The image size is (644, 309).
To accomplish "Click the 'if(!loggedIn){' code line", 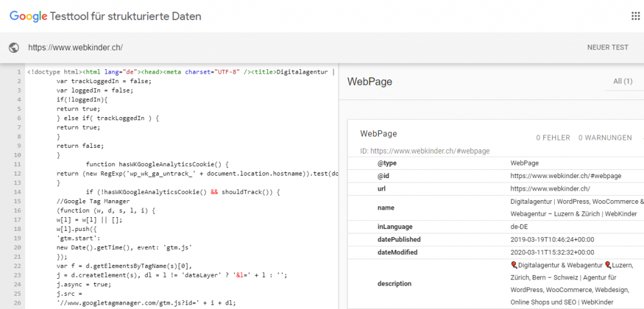I will point(82,99).
